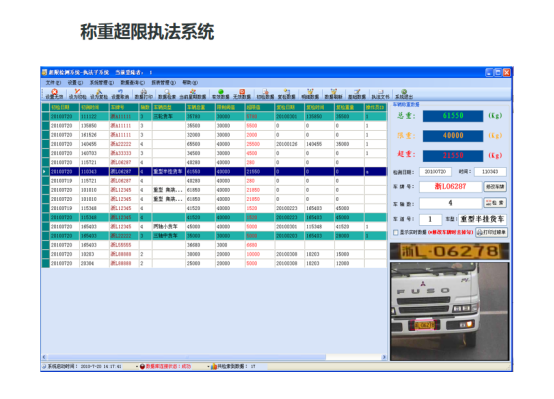Click the truck photo thumbnail
554x399 pixels.
[449, 311]
